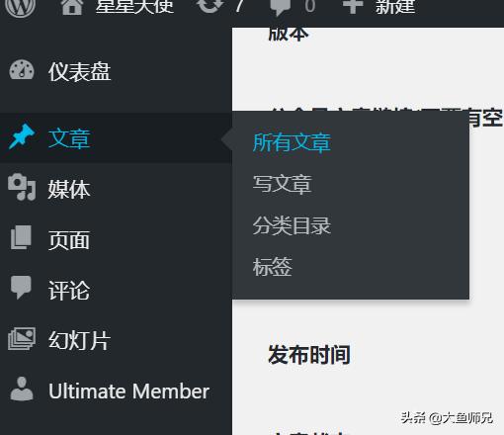Screen dimensions: 504x435
Task: Click the 媒体 media icon
Action: [22, 188]
